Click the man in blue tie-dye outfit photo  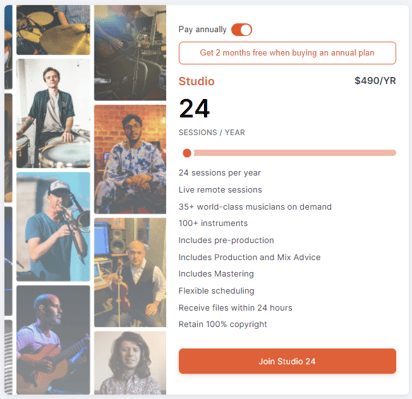point(130,159)
